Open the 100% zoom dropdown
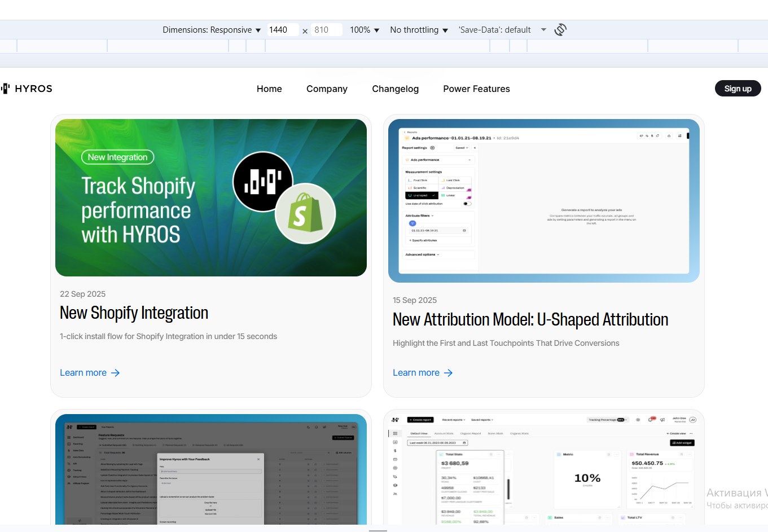This screenshot has height=532, width=768. pyautogui.click(x=365, y=30)
